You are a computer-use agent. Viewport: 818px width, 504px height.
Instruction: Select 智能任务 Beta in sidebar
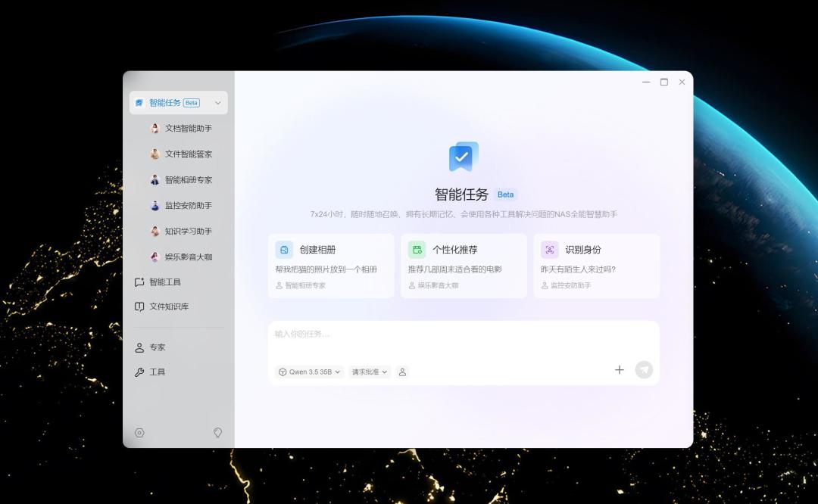pyautogui.click(x=179, y=103)
